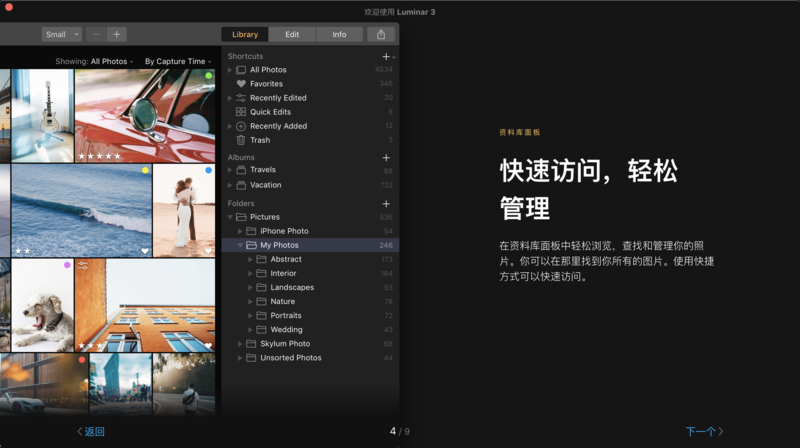This screenshot has width=800, height=448.
Task: Switch to the Edit tab
Action: 292,34
